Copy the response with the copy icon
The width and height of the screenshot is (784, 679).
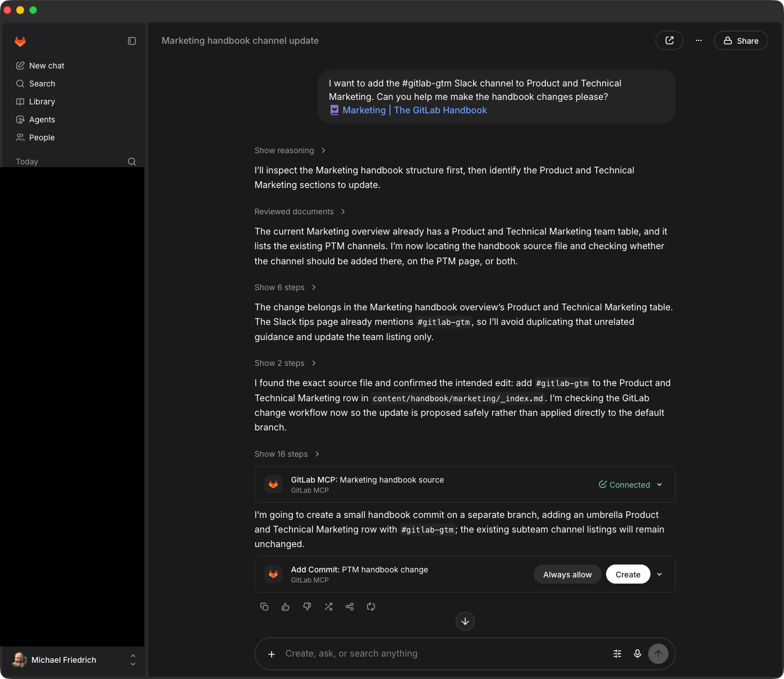pyautogui.click(x=264, y=607)
